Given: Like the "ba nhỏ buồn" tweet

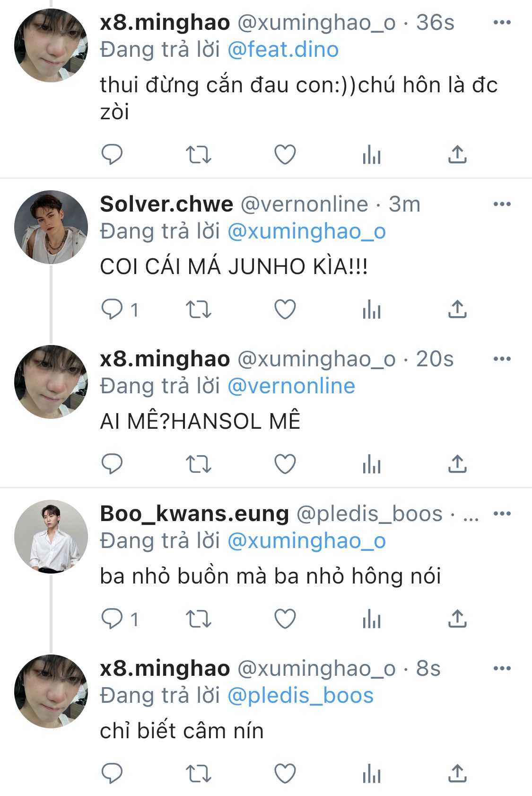Looking at the screenshot, I should (x=285, y=619).
